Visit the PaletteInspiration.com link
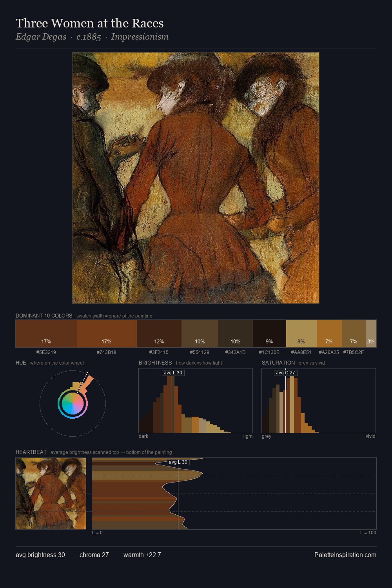392x588 pixels. (x=345, y=555)
